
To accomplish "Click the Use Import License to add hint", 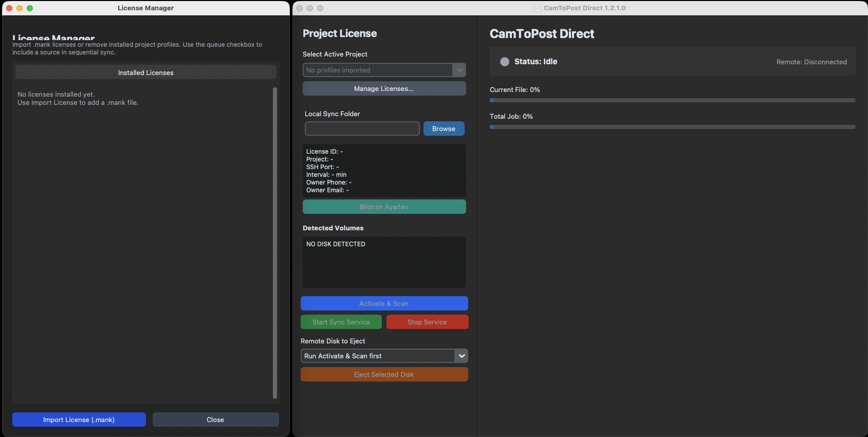I will (78, 102).
